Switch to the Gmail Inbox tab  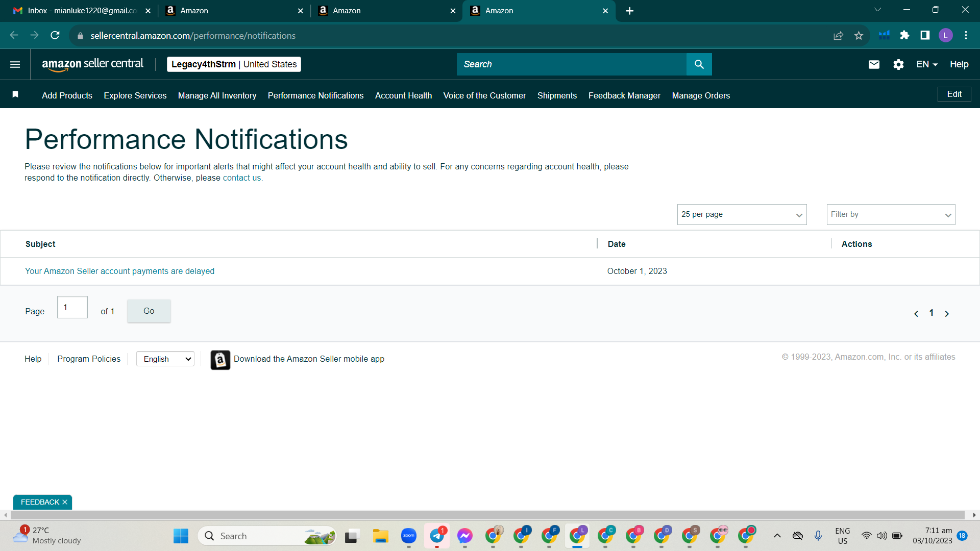point(82,11)
